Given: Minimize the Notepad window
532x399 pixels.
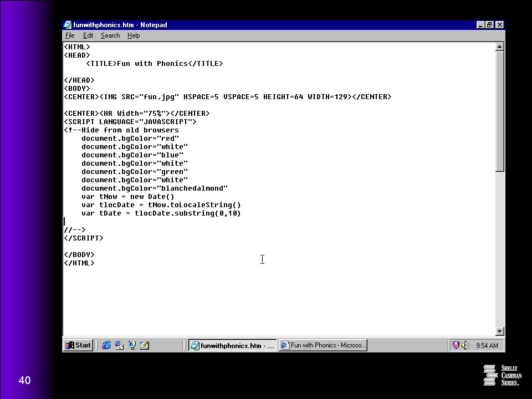Looking at the screenshot, I should pyautogui.click(x=480, y=25).
